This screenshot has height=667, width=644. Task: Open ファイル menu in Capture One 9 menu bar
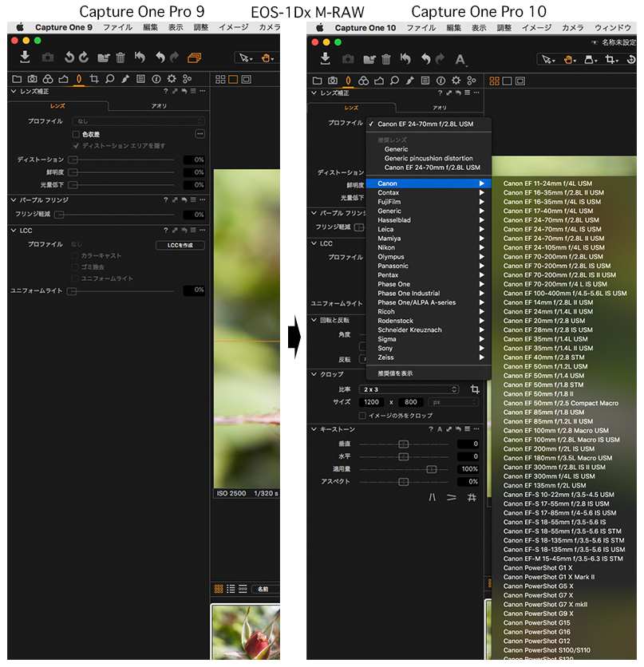pyautogui.click(x=118, y=27)
